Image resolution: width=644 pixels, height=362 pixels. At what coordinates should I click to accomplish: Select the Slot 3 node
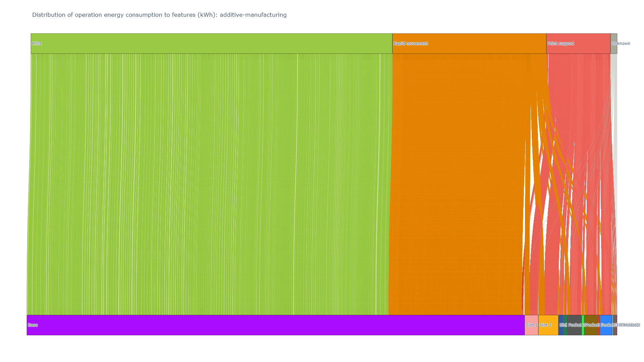pyautogui.click(x=561, y=325)
